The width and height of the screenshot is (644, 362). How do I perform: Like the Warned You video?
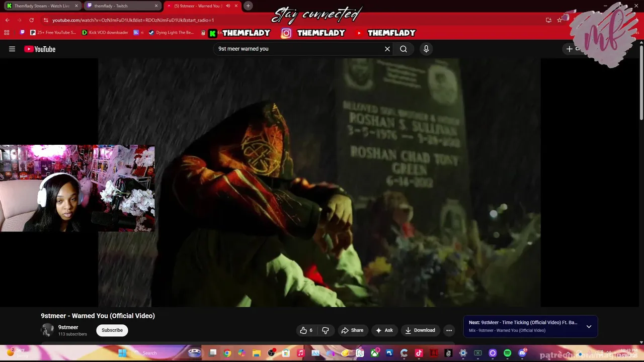(x=306, y=330)
